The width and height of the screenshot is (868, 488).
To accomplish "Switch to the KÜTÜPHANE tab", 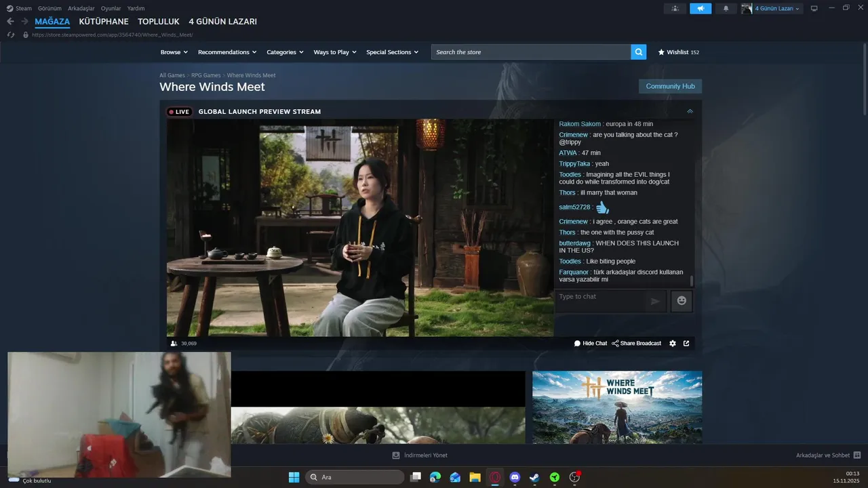I will click(104, 22).
